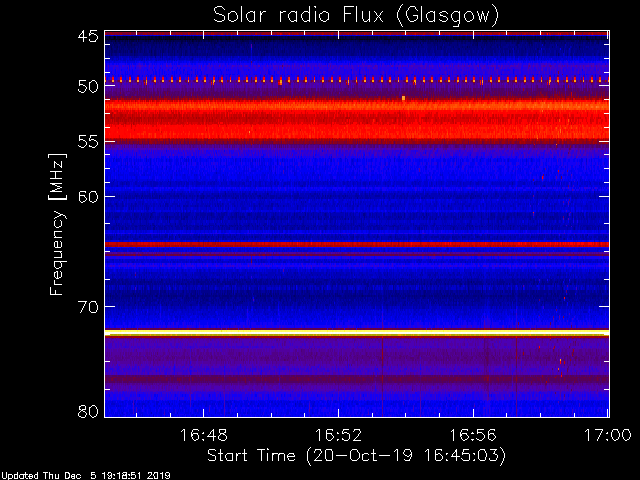The image size is (640, 480).
Task: Click the 'Frequency [MHz]' axis label
Action: tap(57, 224)
